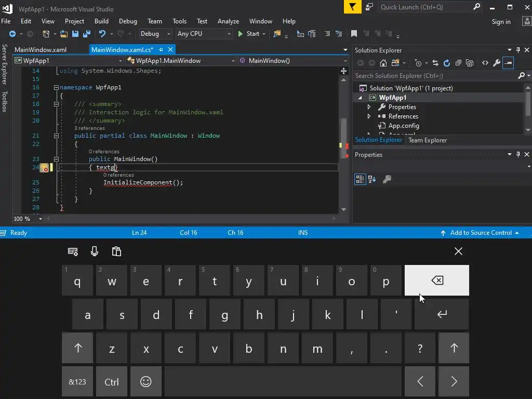The height and width of the screenshot is (399, 532).
Task: Open the Analyze menu
Action: (229, 21)
